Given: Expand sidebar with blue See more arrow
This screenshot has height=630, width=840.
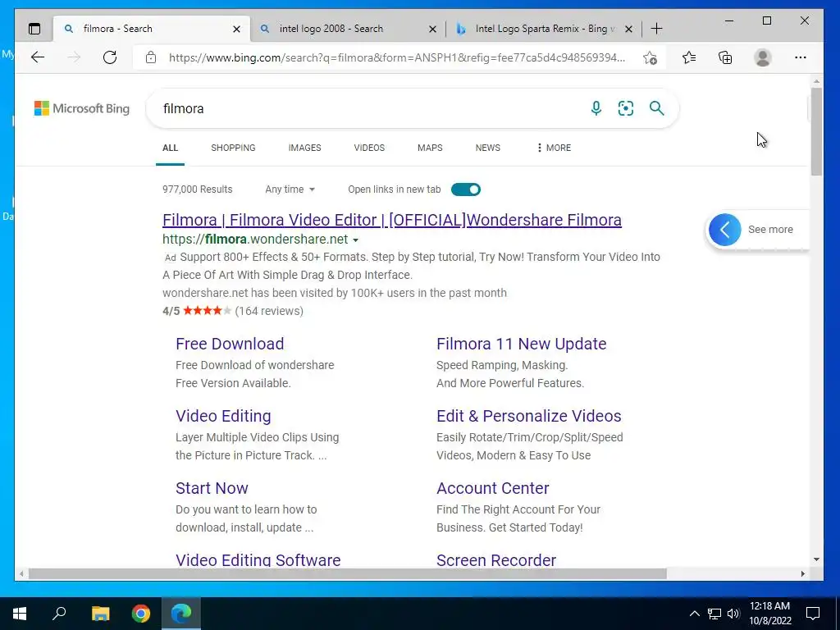Looking at the screenshot, I should (724, 230).
